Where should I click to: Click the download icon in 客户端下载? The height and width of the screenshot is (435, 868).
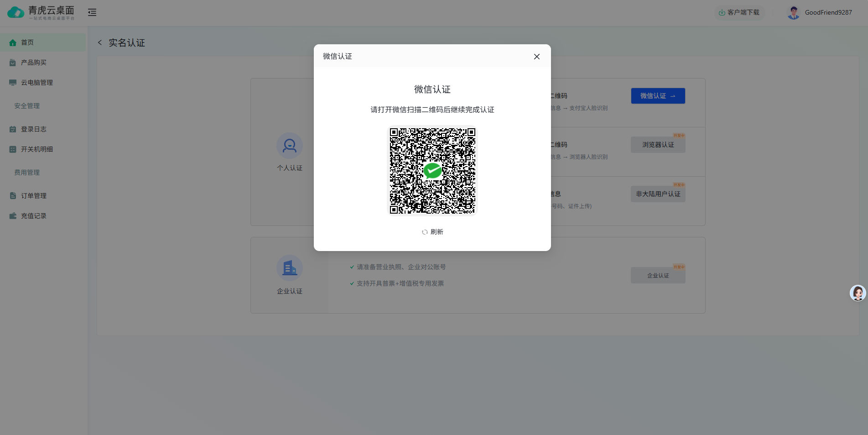point(722,13)
